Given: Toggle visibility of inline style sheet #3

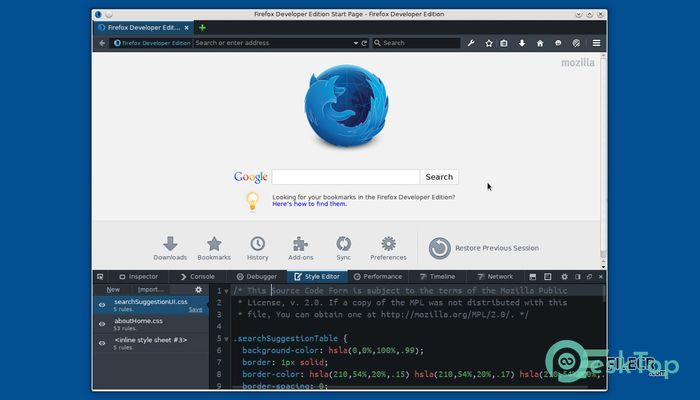Looking at the screenshot, I should pyautogui.click(x=102, y=343).
